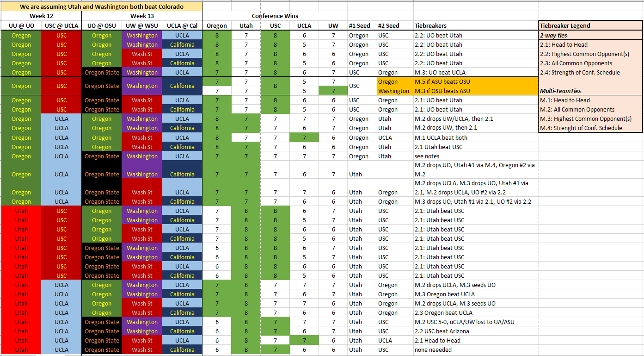Viewport: 644px width, 356px height.
Task: Select 'M.2 drops UW/UCLA, then 2.1' cell
Action: 476,119
